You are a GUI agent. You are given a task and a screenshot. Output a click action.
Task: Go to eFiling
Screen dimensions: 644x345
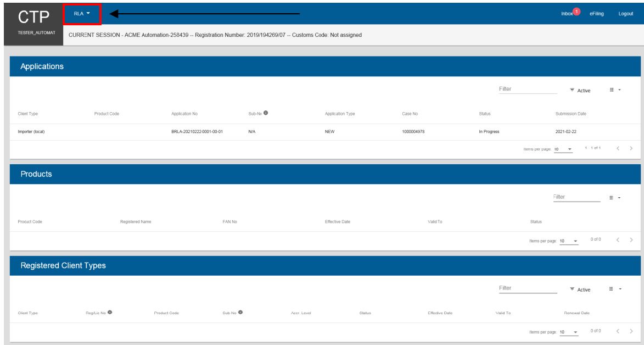point(596,14)
